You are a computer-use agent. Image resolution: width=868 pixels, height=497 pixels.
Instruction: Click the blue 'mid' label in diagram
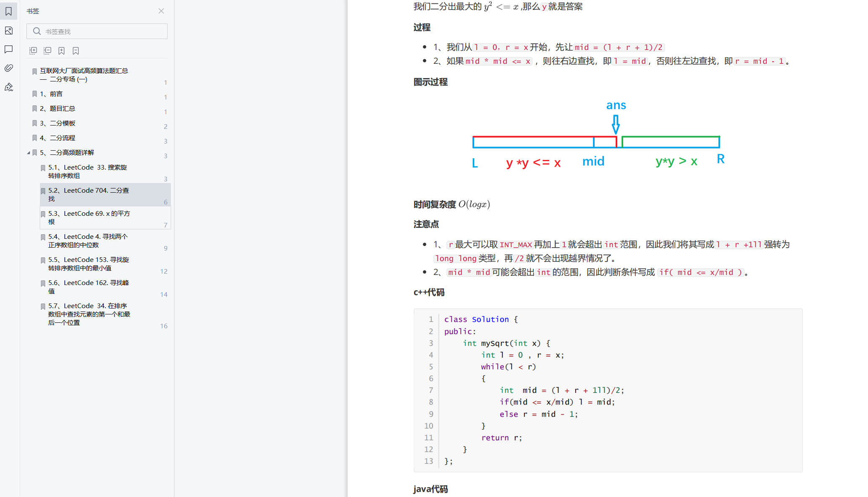(593, 161)
